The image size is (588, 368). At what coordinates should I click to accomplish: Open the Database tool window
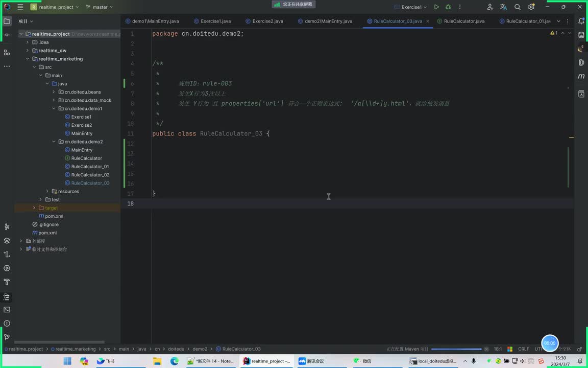[x=581, y=35]
